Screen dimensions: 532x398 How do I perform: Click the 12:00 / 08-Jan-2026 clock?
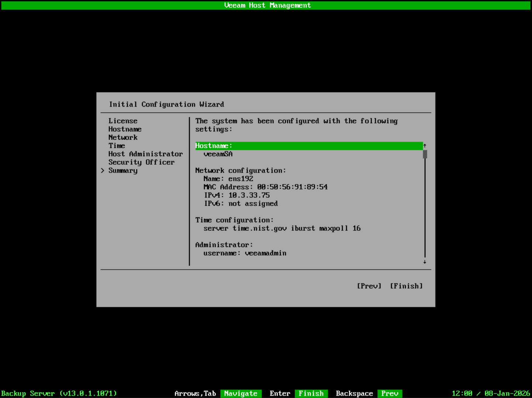pyautogui.click(x=491, y=394)
